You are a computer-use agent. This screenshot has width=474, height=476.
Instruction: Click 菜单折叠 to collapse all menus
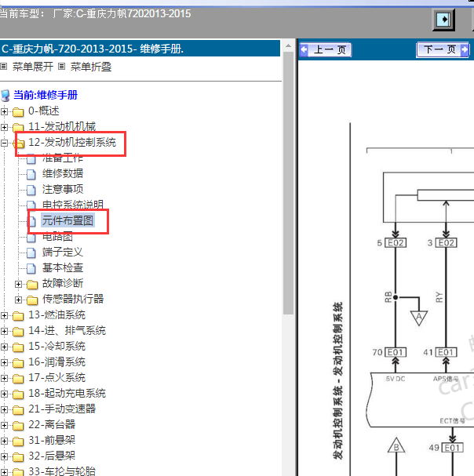91,67
